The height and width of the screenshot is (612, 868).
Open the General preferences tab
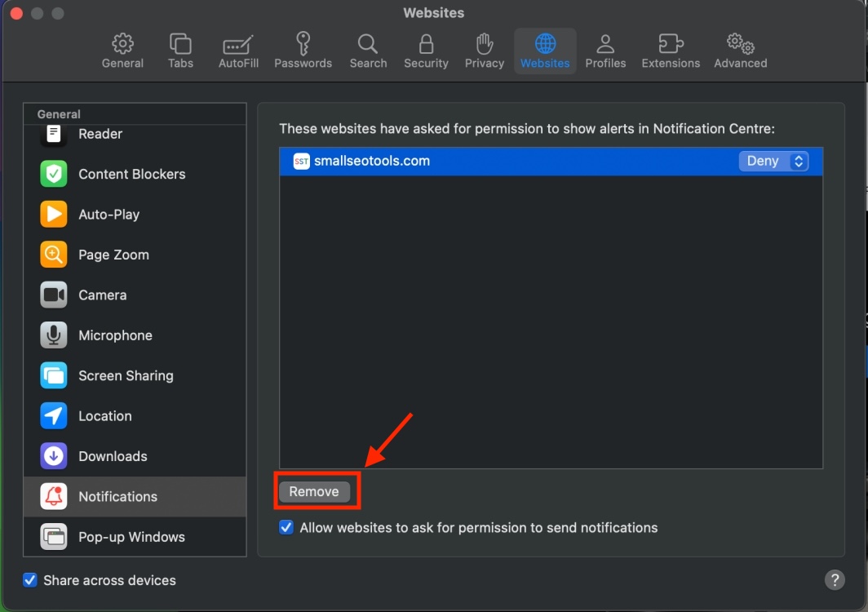click(x=122, y=51)
